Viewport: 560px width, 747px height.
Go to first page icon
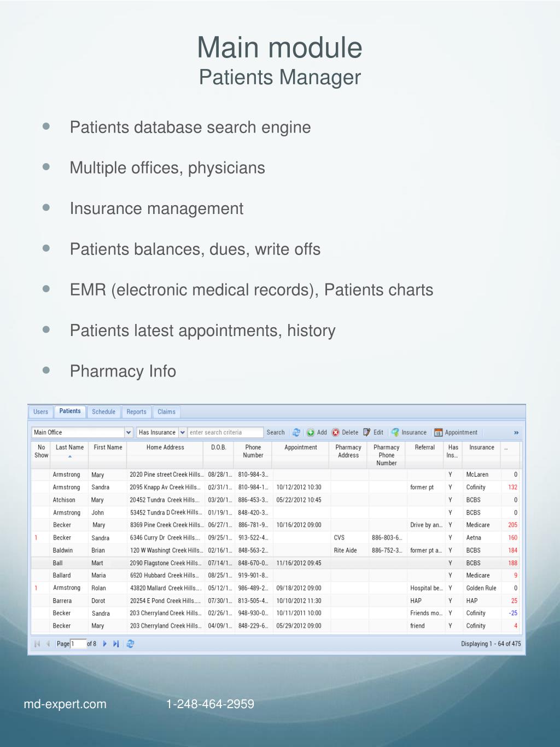(37, 644)
